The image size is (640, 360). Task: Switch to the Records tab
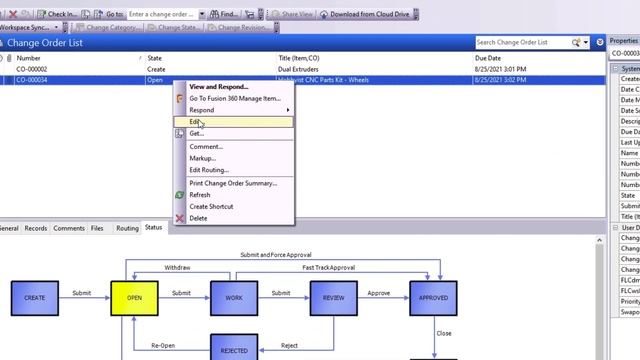coord(36,228)
